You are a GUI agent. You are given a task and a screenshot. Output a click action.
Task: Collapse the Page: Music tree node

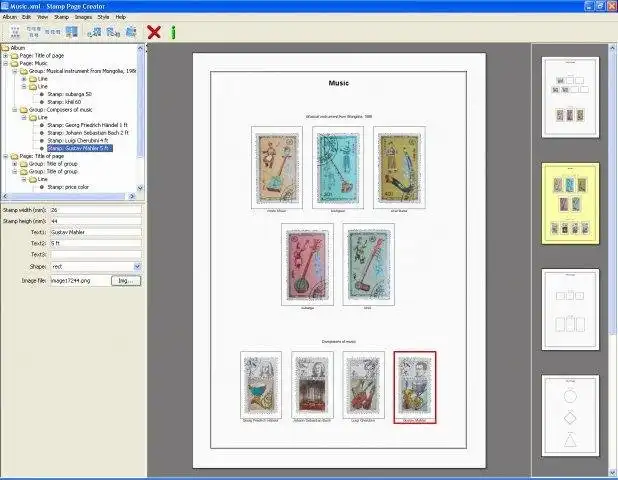coord(6,63)
